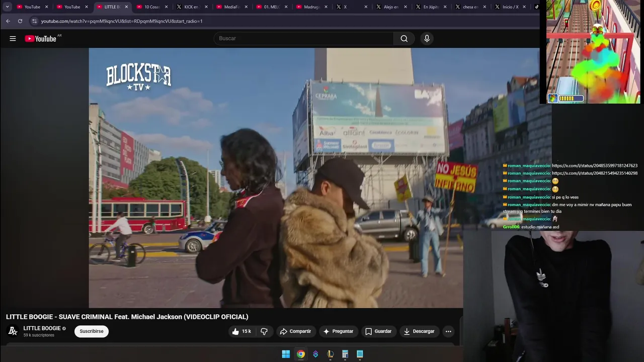
Task: Click the Preguntar AI button
Action: (338, 331)
